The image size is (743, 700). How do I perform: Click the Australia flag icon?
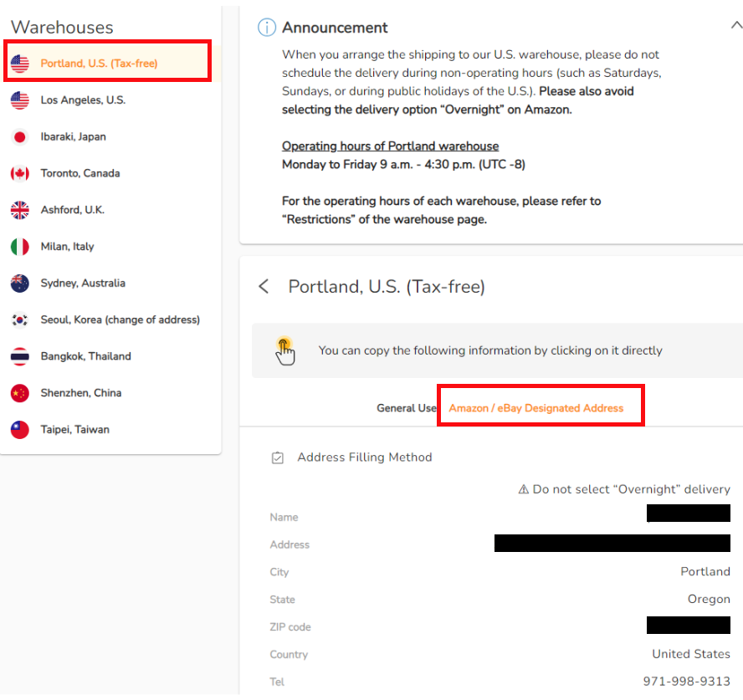20,284
